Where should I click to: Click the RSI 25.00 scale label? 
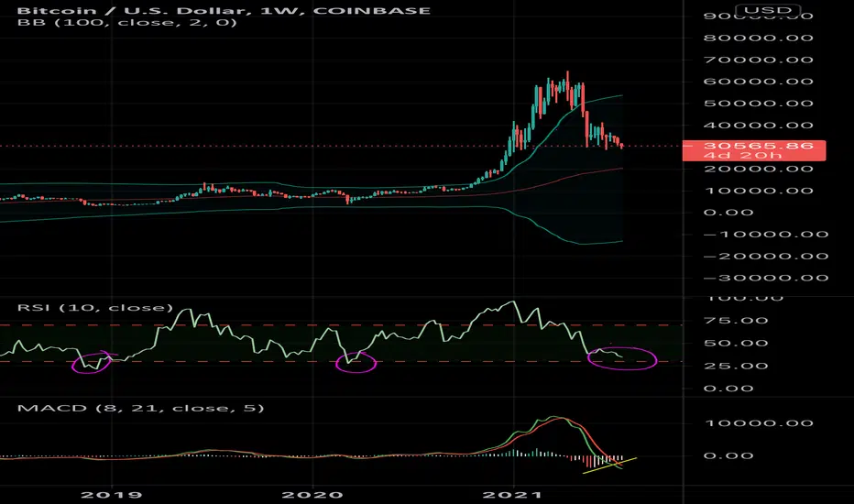[736, 366]
